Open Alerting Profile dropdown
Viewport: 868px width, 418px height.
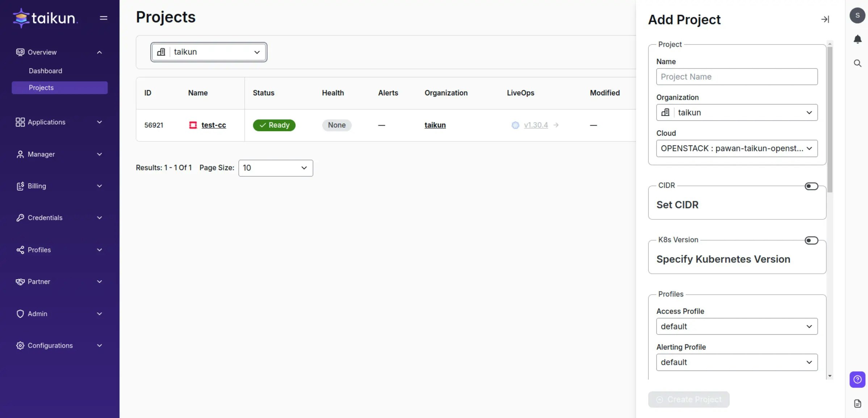point(737,362)
